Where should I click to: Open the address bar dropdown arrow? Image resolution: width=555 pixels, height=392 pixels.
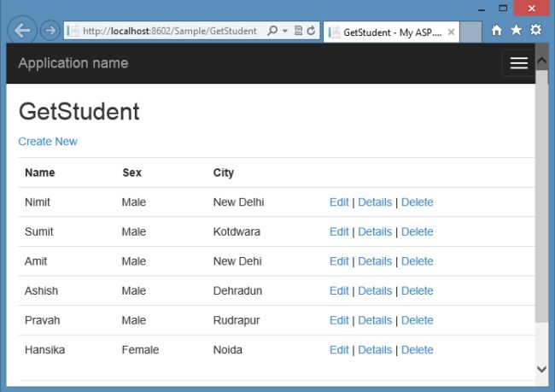coord(285,31)
